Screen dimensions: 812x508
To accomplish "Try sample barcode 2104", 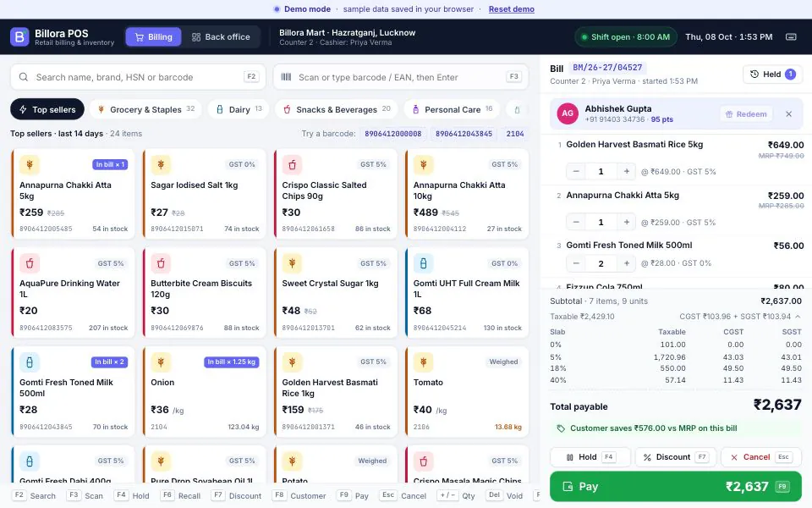I will pyautogui.click(x=515, y=134).
